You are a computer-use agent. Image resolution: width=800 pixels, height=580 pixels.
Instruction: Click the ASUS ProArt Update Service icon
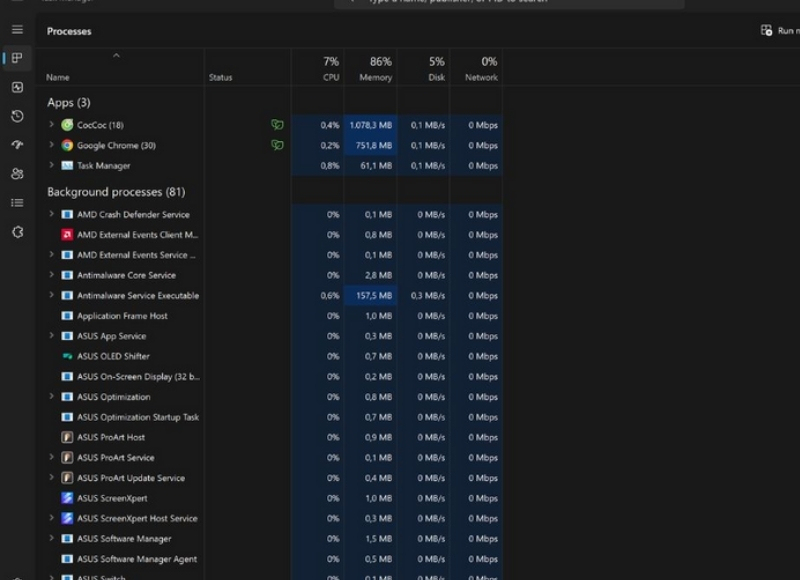67,478
